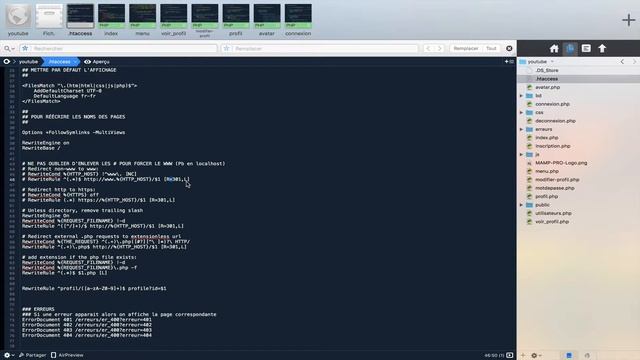Go to next search match
Viewport: 640px width, 360px height.
tap(440, 48)
